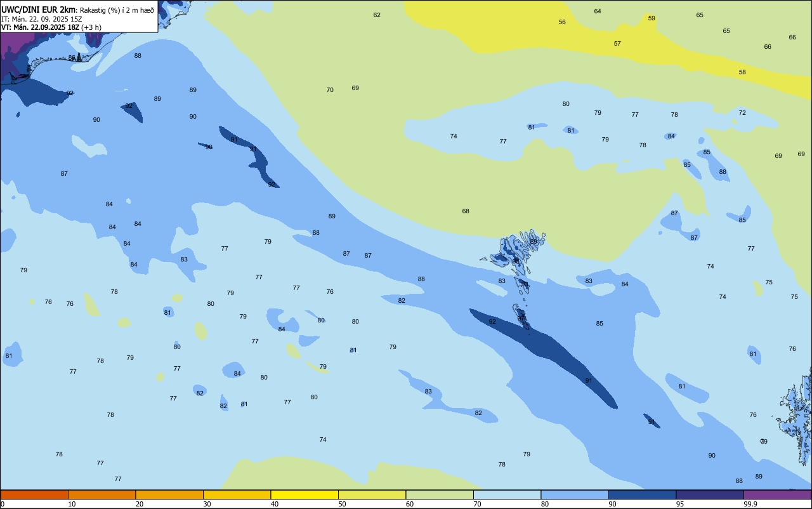Image resolution: width=812 pixels, height=509 pixels.
Task: Select the legend tick label 60
Action: (409, 504)
